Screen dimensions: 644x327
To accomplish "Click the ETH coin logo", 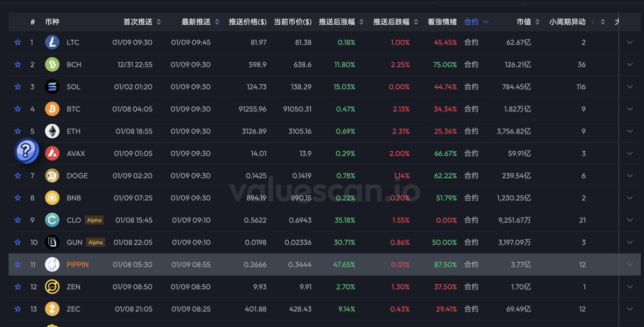I will tap(52, 131).
